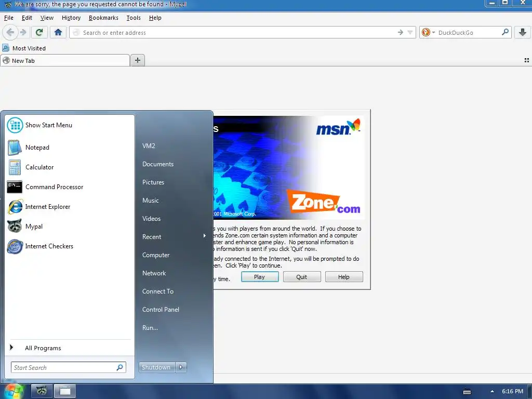This screenshot has width=532, height=399.
Task: Click the Go arrow in address bar
Action: (401, 33)
